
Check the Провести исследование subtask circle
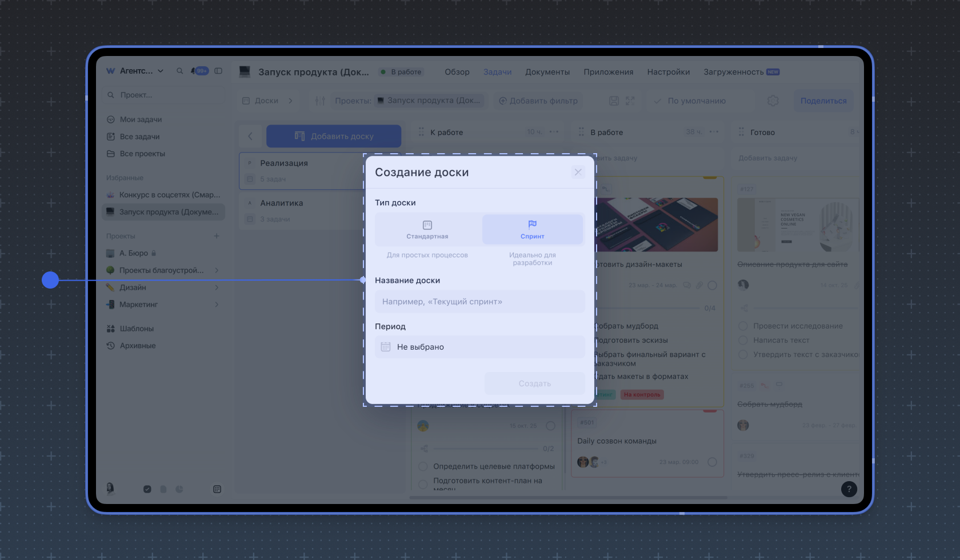click(x=743, y=326)
